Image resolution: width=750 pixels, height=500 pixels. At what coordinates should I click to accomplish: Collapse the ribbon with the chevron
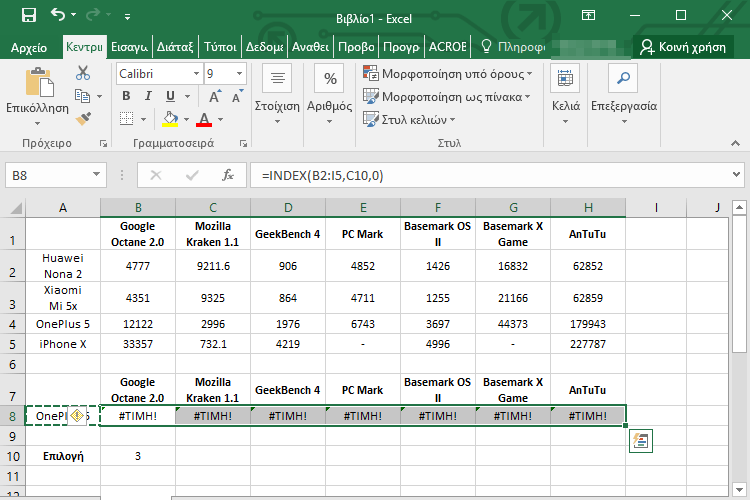click(736, 143)
